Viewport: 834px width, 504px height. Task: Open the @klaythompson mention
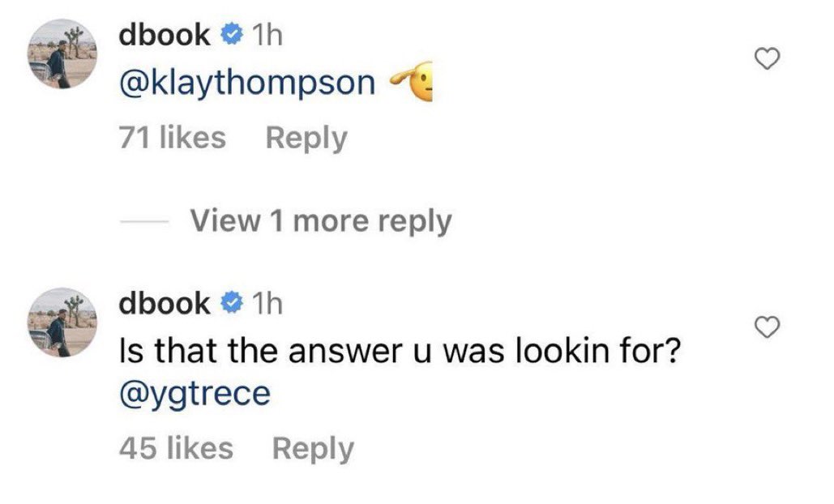click(247, 83)
